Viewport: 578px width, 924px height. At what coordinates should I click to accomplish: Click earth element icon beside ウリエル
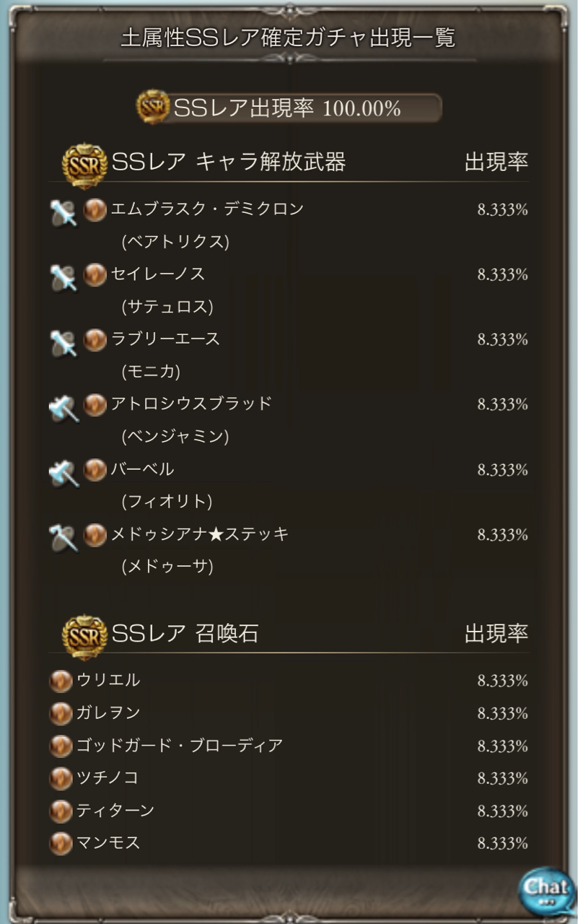[61, 681]
